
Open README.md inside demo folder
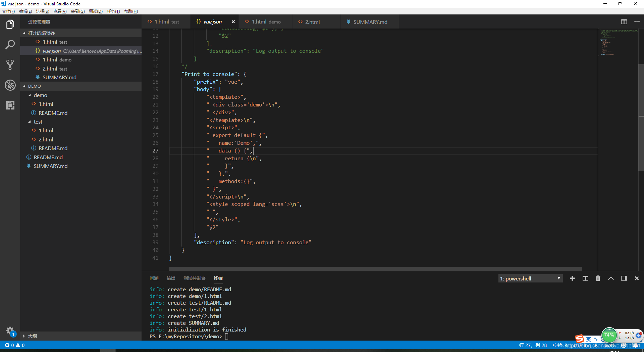click(81, 113)
